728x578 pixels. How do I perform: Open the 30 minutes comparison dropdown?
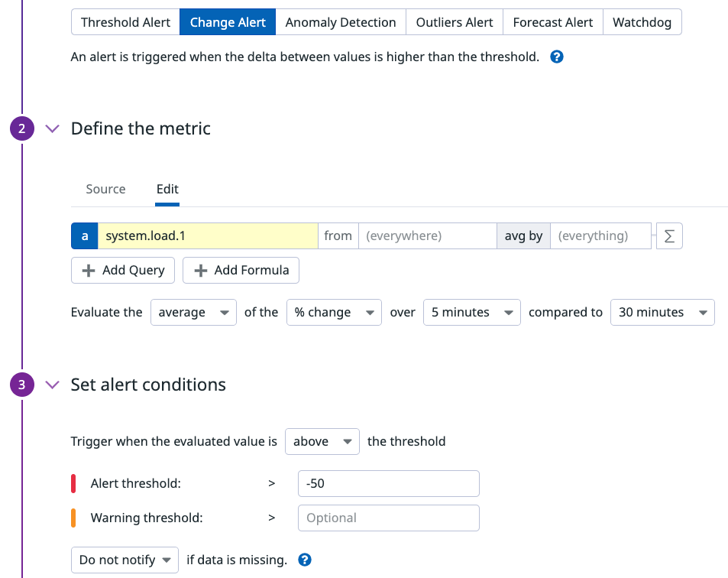[x=662, y=312]
